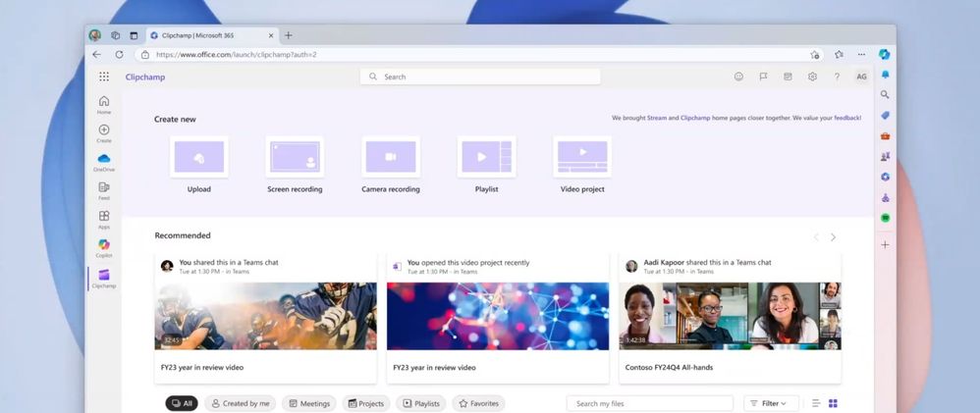Open Help question mark icon

point(837,77)
